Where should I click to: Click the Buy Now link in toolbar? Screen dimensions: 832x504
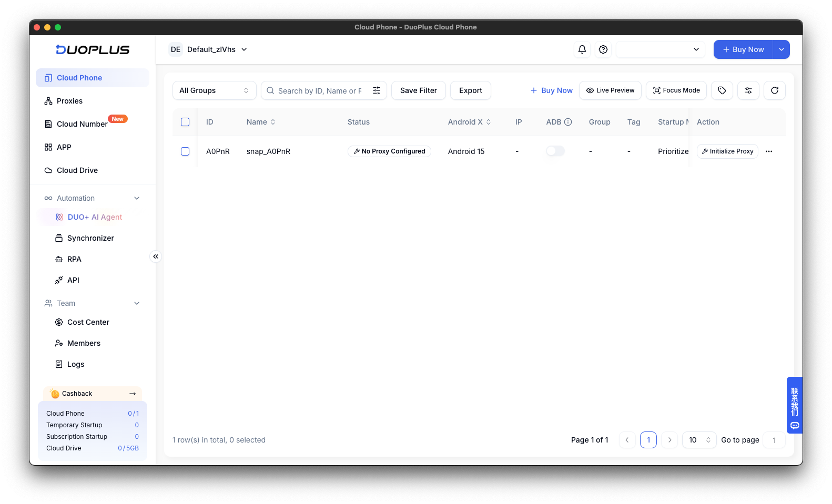551,90
